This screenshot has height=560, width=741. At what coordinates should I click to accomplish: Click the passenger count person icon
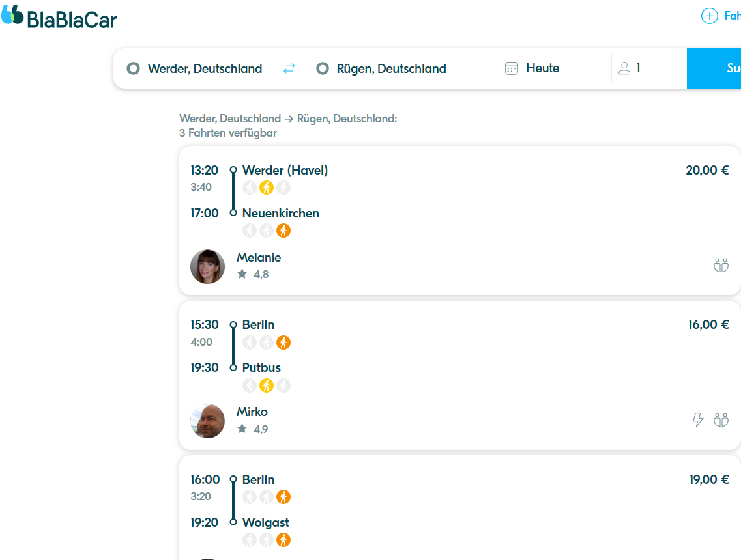(624, 68)
